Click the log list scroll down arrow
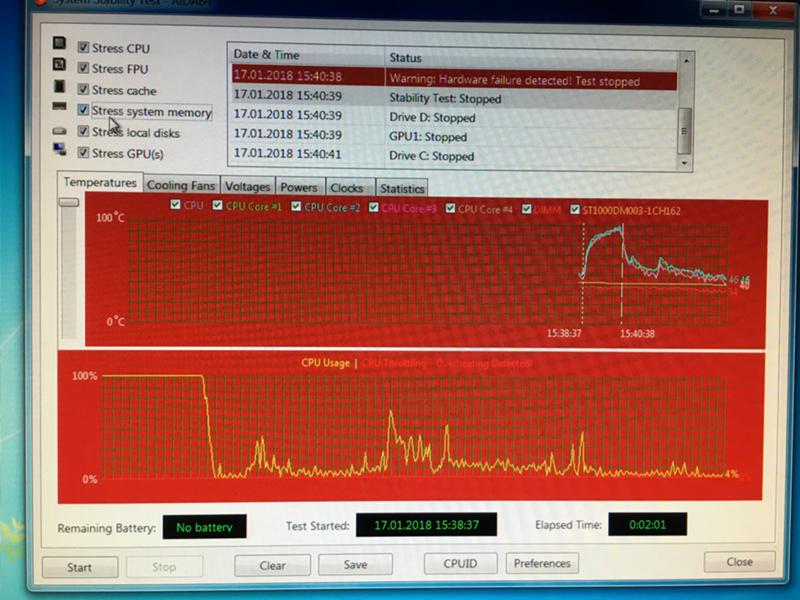 [685, 164]
